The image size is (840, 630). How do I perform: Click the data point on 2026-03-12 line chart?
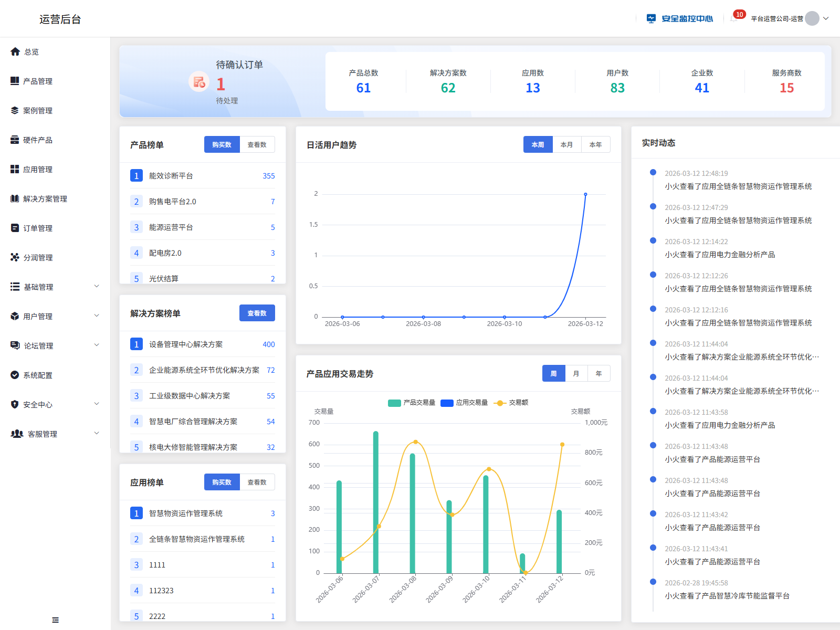586,194
